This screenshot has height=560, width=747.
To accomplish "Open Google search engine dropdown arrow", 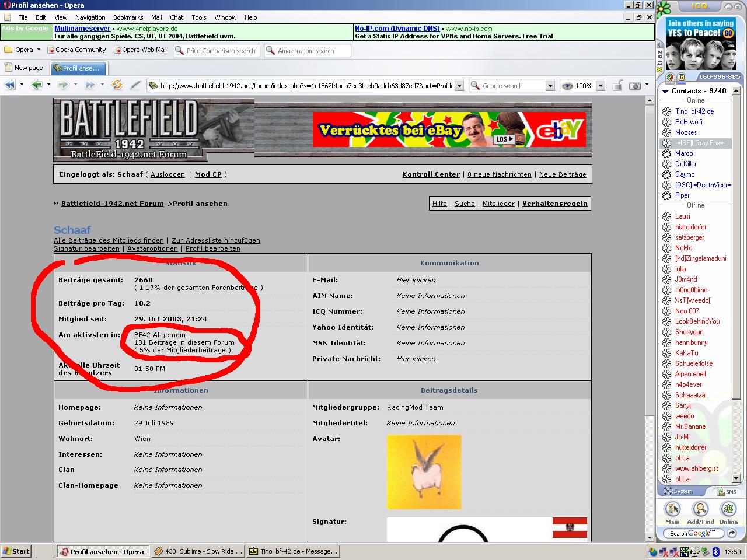I will pos(550,86).
